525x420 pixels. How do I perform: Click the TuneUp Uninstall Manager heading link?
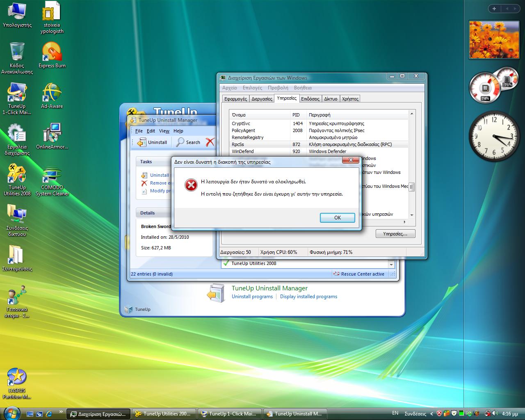pos(269,288)
